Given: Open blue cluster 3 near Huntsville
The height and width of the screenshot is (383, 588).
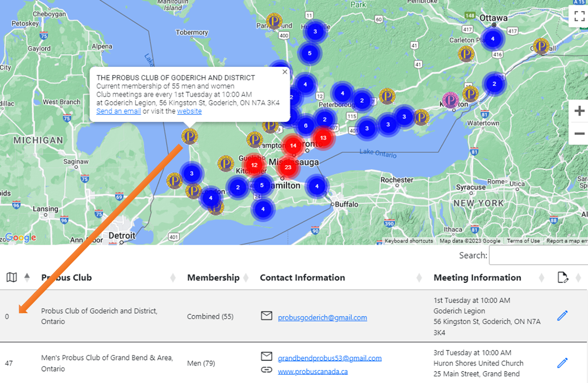Looking at the screenshot, I should (315, 32).
